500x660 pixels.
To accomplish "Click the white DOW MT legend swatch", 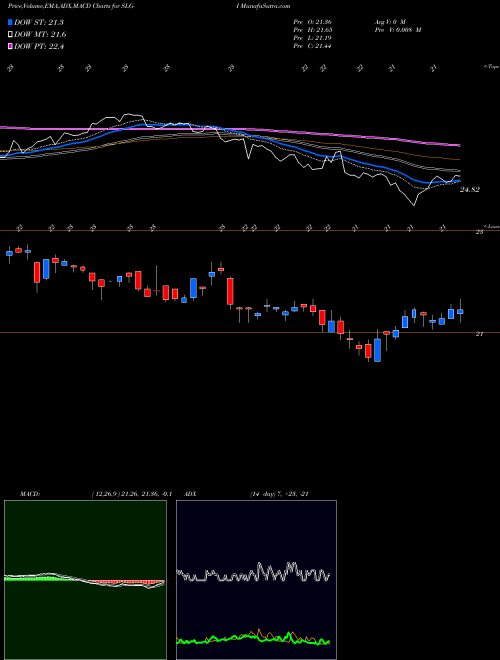I will click(x=11, y=35).
